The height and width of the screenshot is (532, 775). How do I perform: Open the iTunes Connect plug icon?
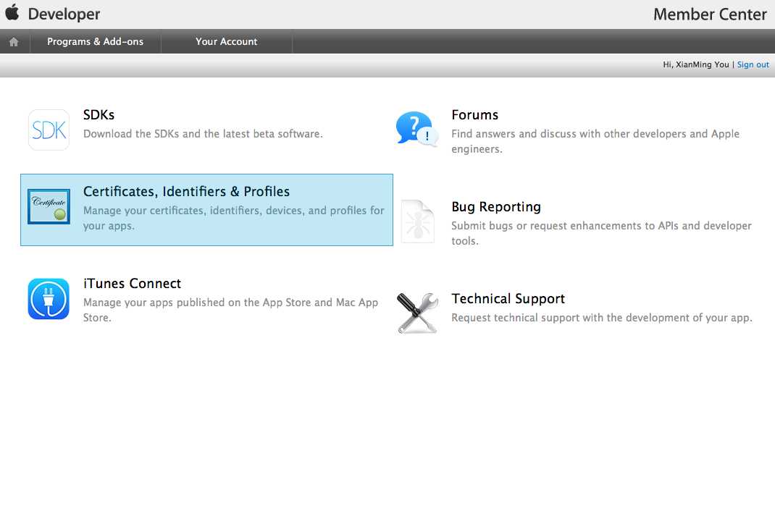pyautogui.click(x=49, y=299)
